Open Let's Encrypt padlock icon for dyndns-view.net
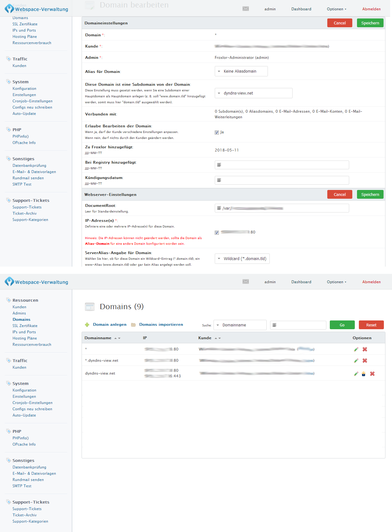This screenshot has width=392, height=532. tap(364, 374)
